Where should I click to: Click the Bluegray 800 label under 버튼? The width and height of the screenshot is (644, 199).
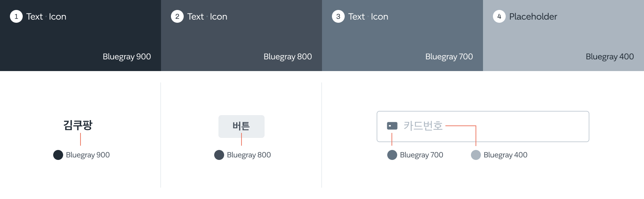249,155
